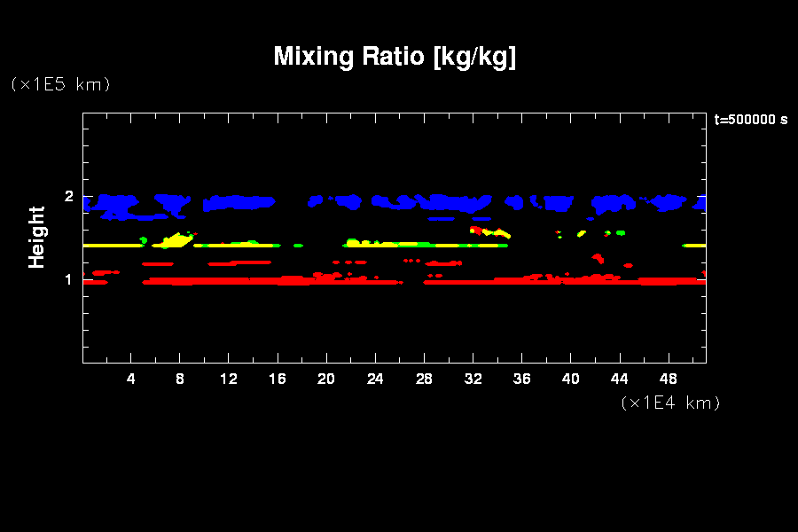Click x-axis tick label '4'
The image size is (798, 532).
131,379
